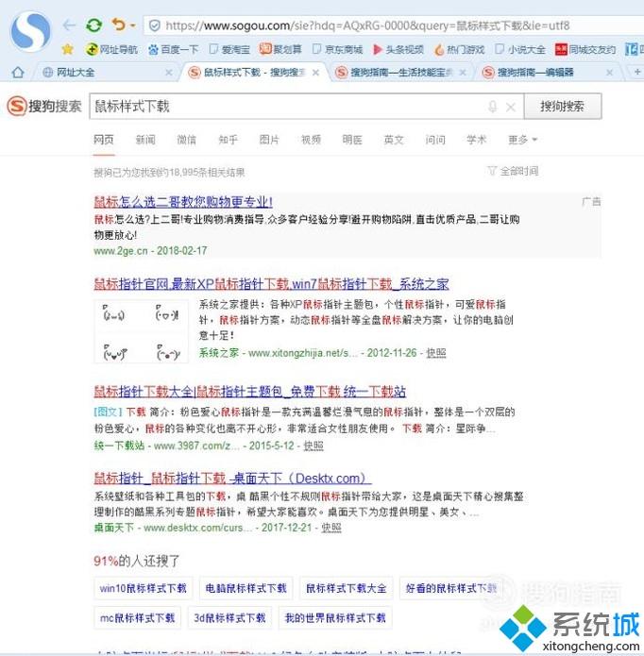Open 鼠标指针下载大全 统一下载站 result
644x656 pixels.
tap(249, 391)
